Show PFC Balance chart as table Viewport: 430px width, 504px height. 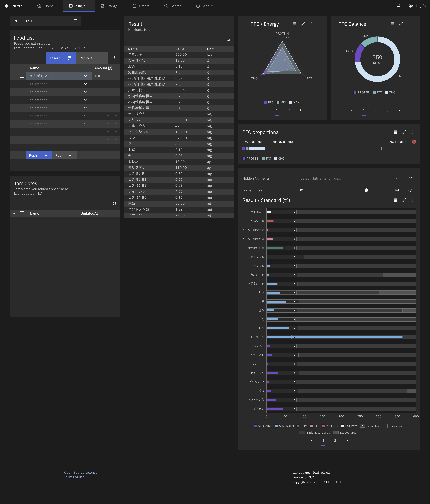393,24
